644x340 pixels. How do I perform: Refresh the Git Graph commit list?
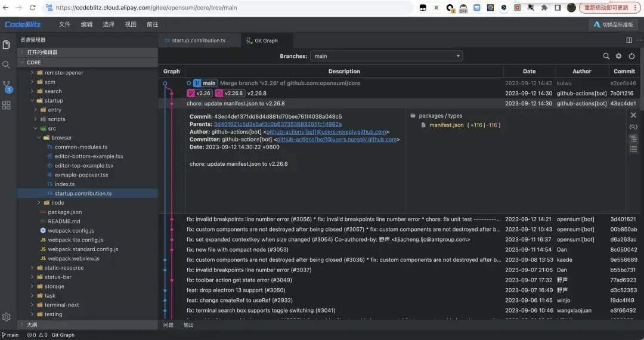pos(631,56)
